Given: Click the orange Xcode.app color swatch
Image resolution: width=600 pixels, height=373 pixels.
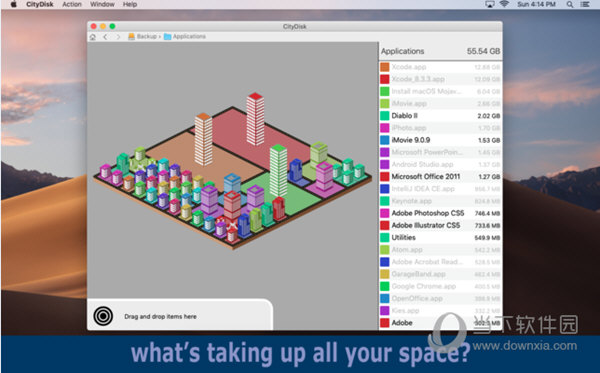Looking at the screenshot, I should point(385,67).
